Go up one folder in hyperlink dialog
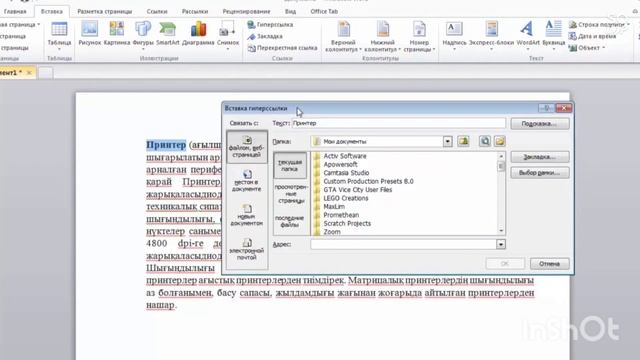 [x=463, y=141]
